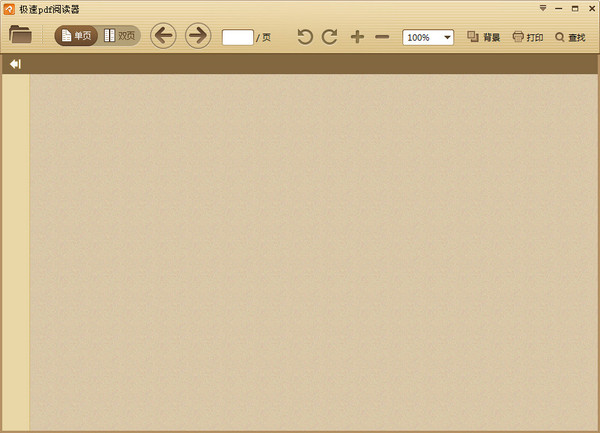This screenshot has width=600, height=433.
Task: Rotate the page counterclockwise
Action: click(x=305, y=37)
